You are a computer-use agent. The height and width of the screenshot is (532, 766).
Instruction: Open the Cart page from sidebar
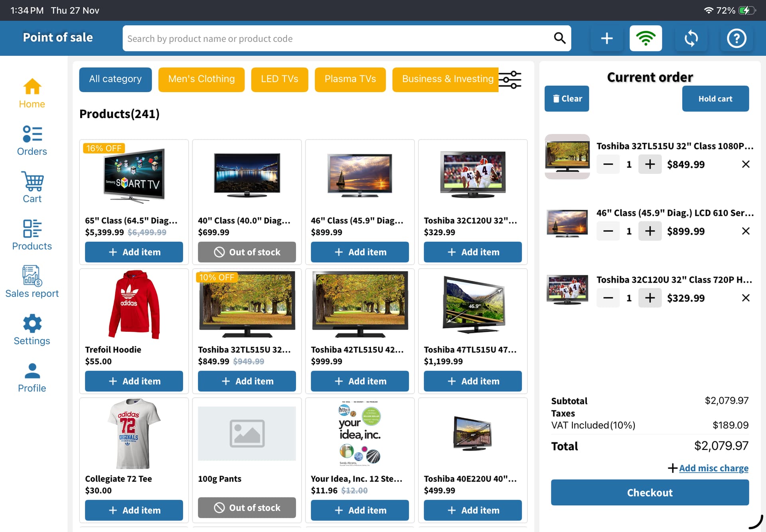(32, 188)
